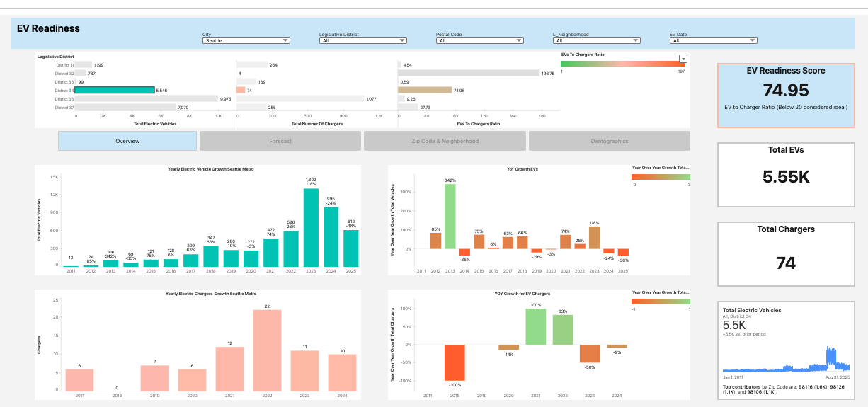Open the Postal Code filter dropdown
The width and height of the screenshot is (868, 407).
[x=479, y=40]
